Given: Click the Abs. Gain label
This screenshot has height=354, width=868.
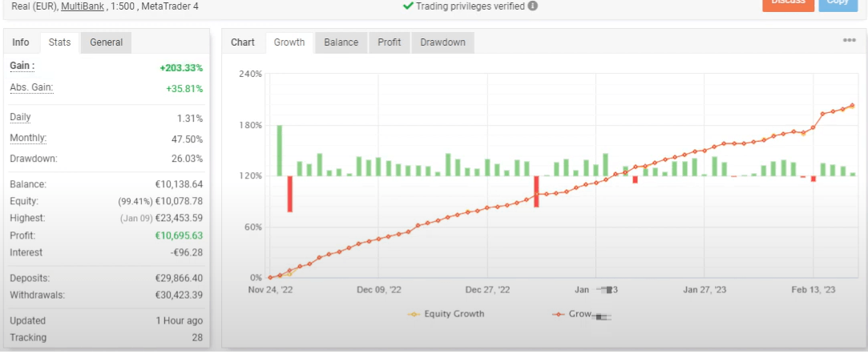Looking at the screenshot, I should [30, 87].
